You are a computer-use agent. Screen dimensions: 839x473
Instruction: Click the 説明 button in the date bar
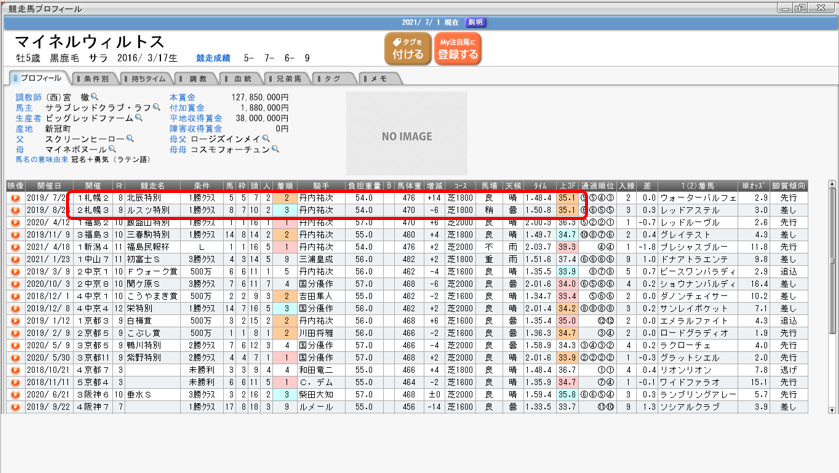(476, 22)
